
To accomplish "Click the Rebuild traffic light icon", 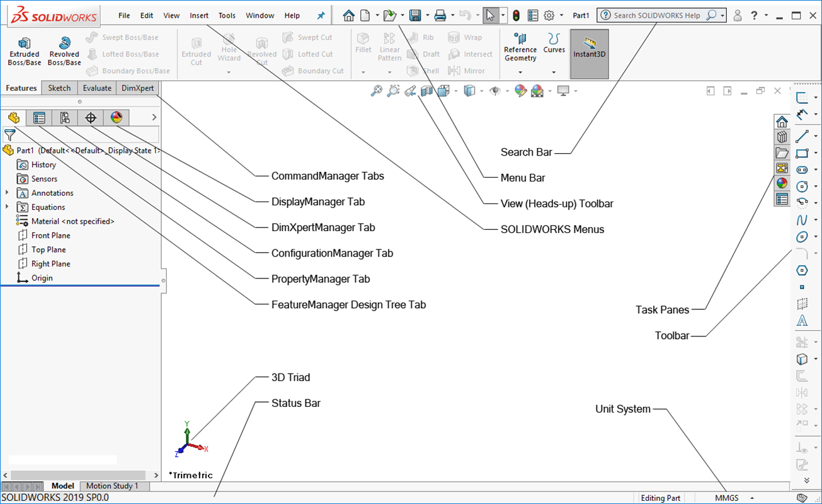I will [516, 15].
